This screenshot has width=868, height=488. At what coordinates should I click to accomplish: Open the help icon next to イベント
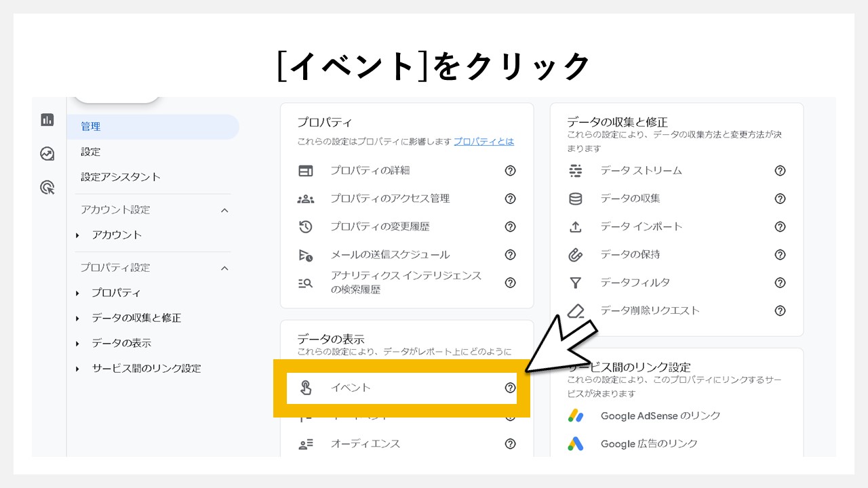[x=509, y=387]
